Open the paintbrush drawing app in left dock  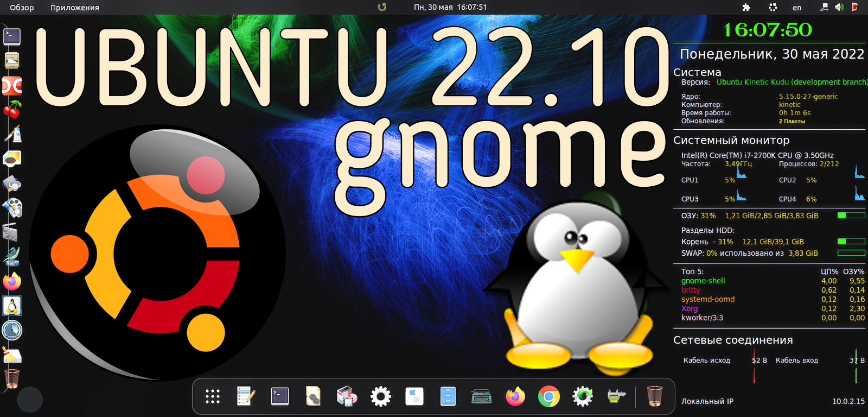pyautogui.click(x=12, y=134)
